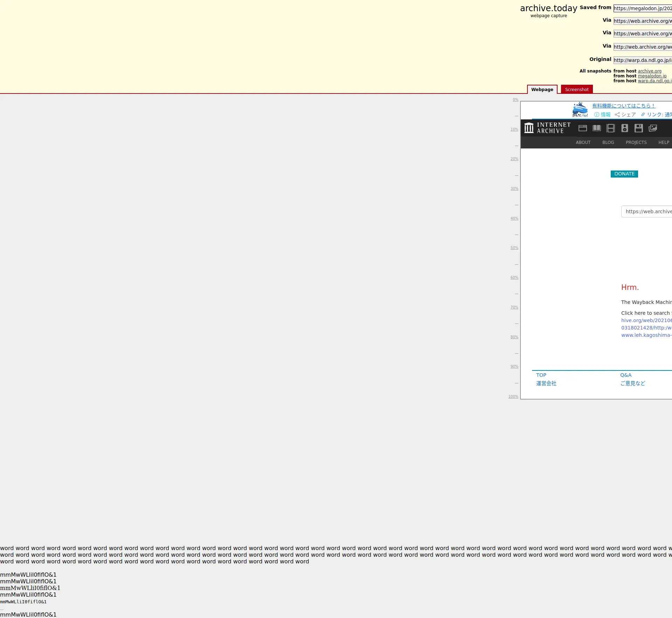672x618 pixels.
Task: Open the PROJECTS menu item
Action: click(x=636, y=143)
